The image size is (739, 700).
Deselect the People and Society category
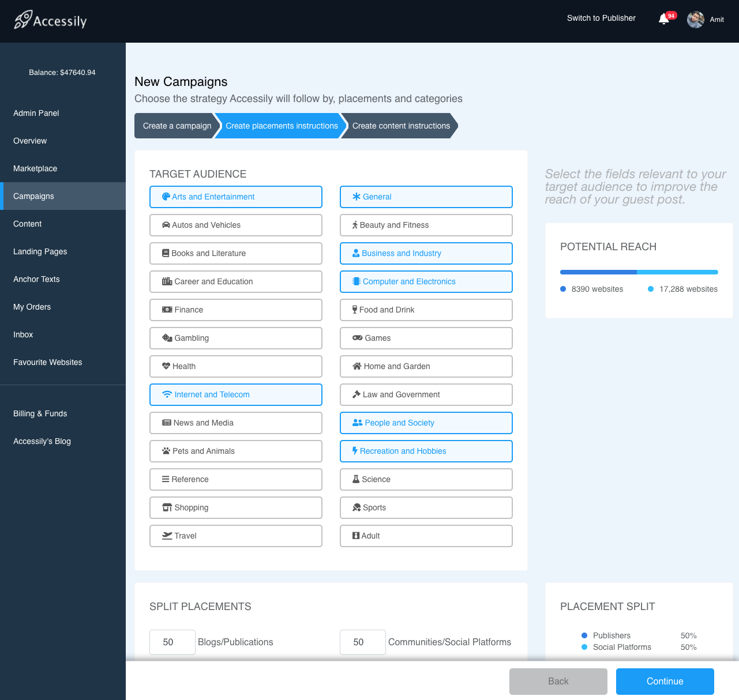point(426,423)
